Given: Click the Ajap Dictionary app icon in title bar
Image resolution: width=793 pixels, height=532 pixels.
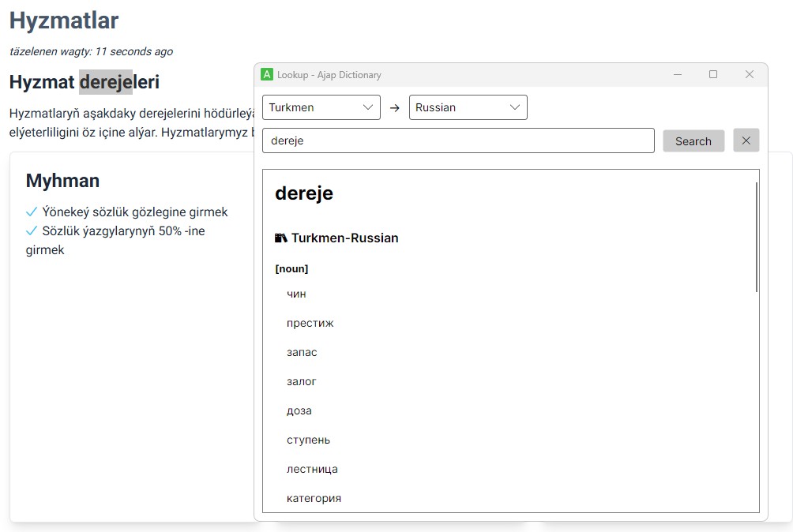Looking at the screenshot, I should pyautogui.click(x=267, y=74).
